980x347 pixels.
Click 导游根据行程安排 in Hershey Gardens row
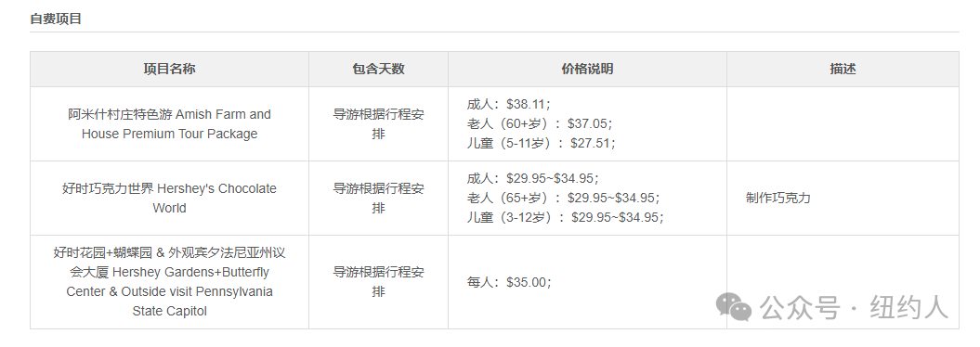click(x=378, y=281)
